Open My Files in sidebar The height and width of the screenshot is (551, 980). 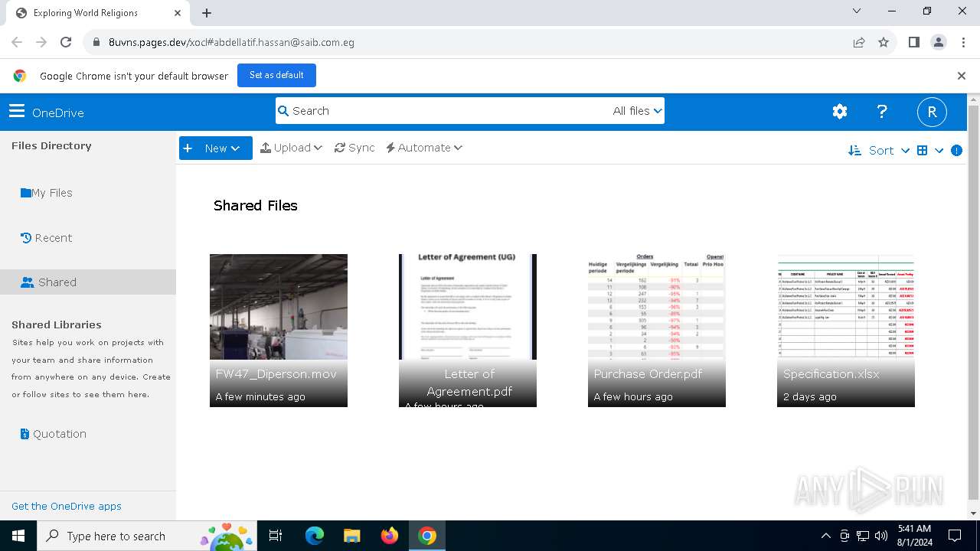click(47, 193)
